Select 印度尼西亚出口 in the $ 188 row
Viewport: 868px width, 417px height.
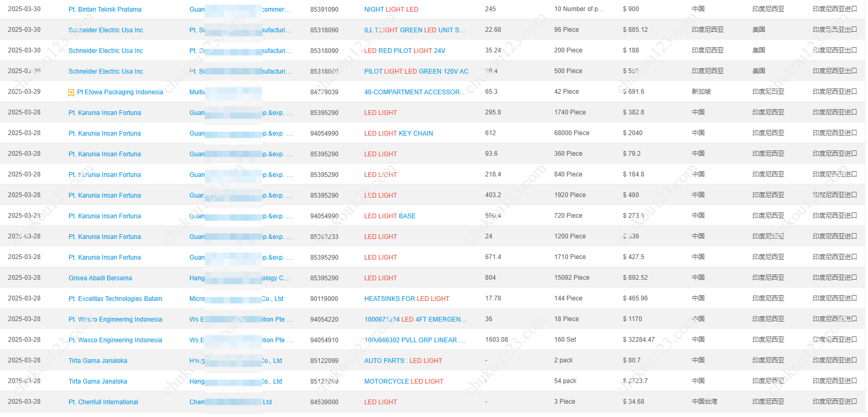[x=835, y=50]
